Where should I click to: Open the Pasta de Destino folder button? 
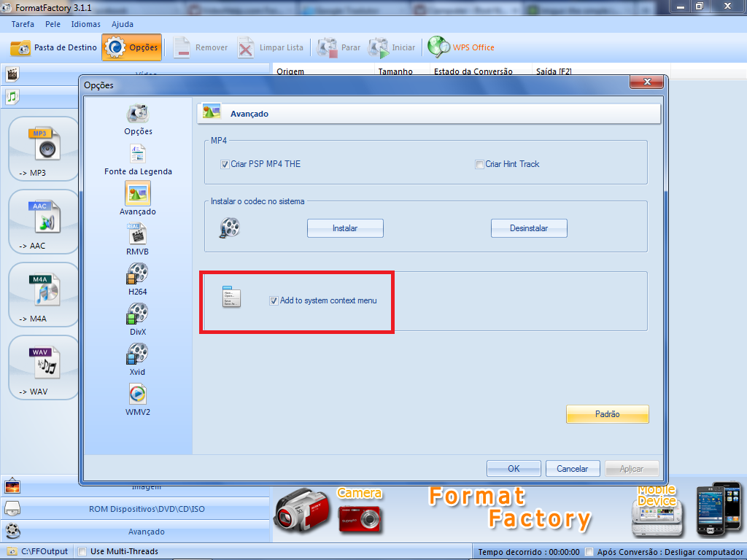point(53,47)
